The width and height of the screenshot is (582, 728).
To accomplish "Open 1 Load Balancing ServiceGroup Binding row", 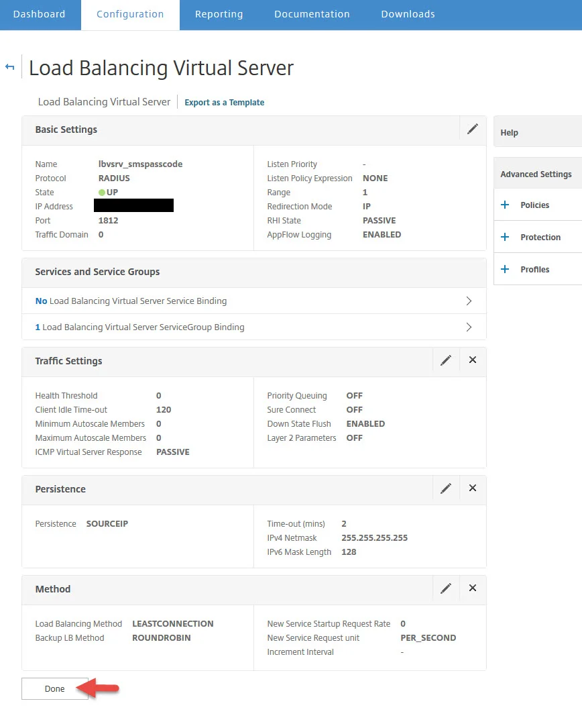I will (254, 327).
